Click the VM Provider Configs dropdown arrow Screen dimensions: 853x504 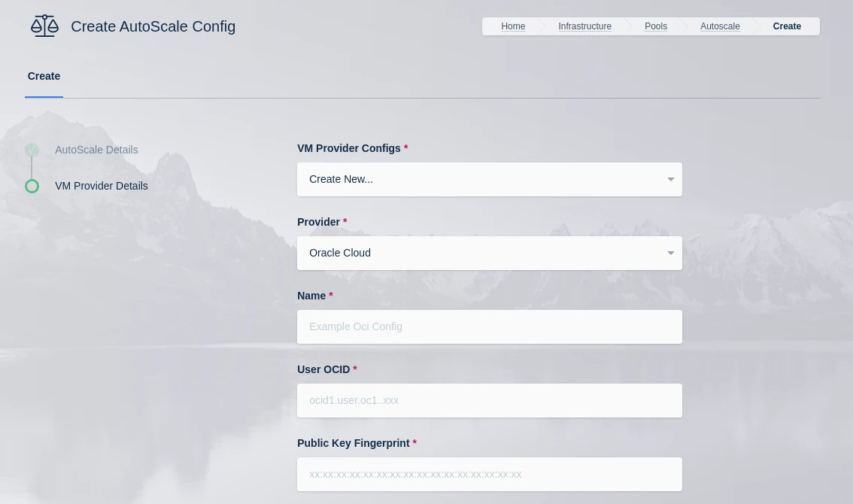point(670,180)
